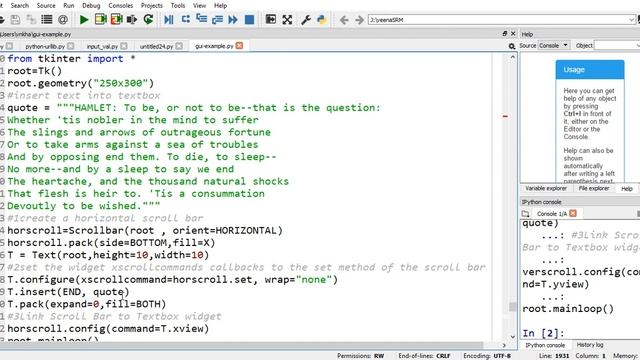Stop debugging with blue square
The image size is (640, 360).
pyautogui.click(x=249, y=19)
